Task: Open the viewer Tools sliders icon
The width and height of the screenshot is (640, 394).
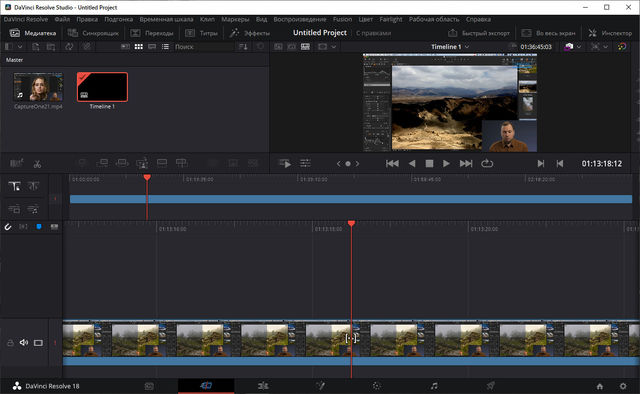Action: 305,163
